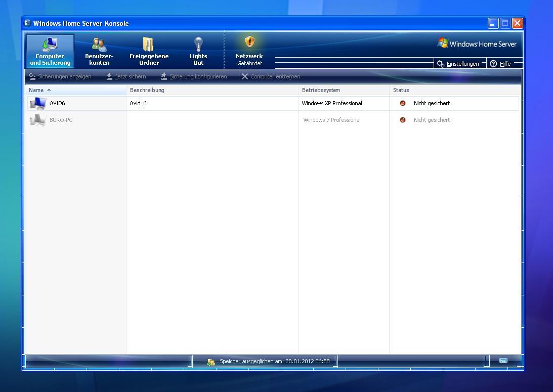Image resolution: width=553 pixels, height=392 pixels.
Task: Select the AVID6 computer icon
Action: tap(38, 103)
